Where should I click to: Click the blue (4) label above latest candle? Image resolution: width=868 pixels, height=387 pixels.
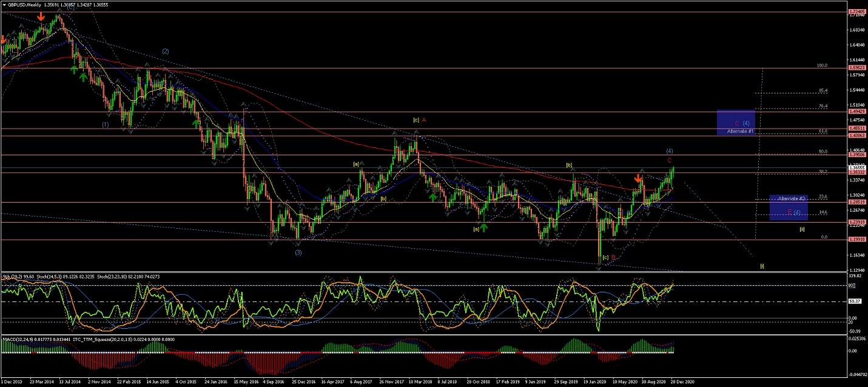tap(669, 151)
